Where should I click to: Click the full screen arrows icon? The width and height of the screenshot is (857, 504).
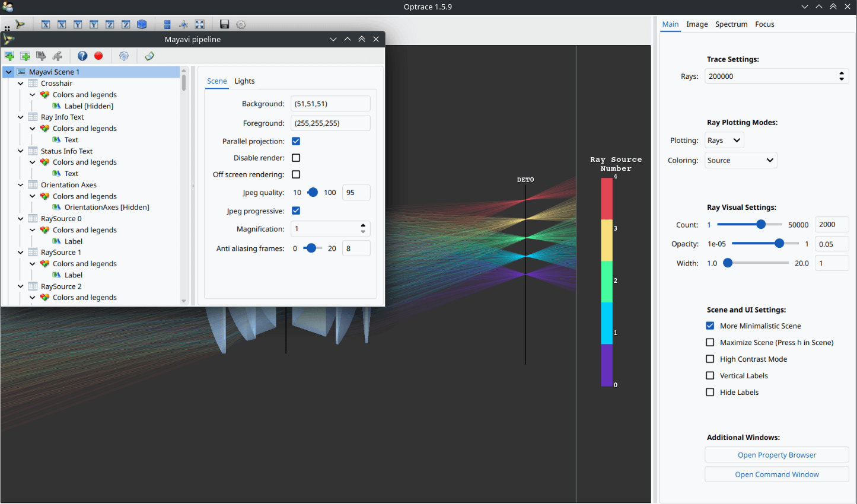[x=200, y=24]
